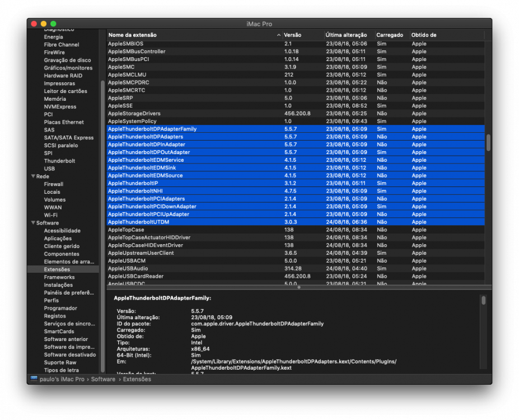Image resolution: width=519 pixels, height=420 pixels.
Task: Click the sidebar scrollbar thumb
Action: (x=102, y=226)
